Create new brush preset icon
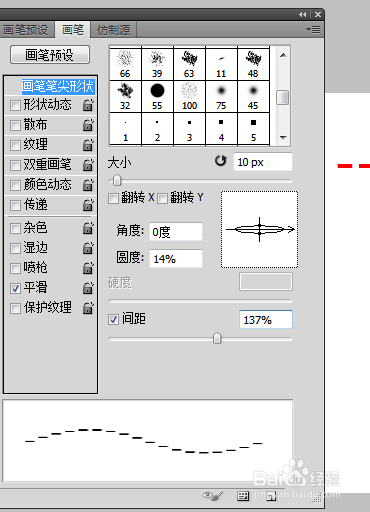This screenshot has height=512, width=370. tap(271, 496)
